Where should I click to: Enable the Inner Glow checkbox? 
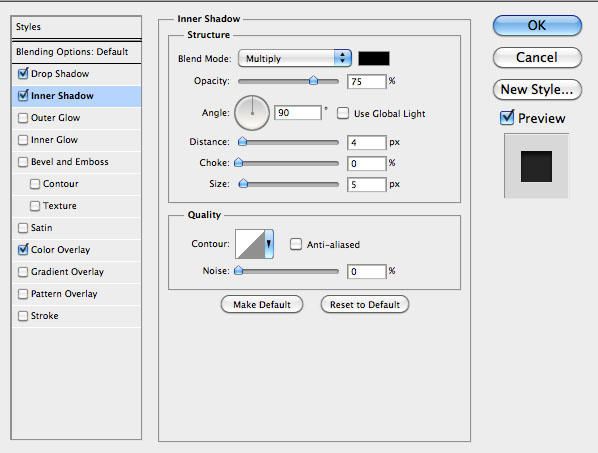[x=23, y=140]
